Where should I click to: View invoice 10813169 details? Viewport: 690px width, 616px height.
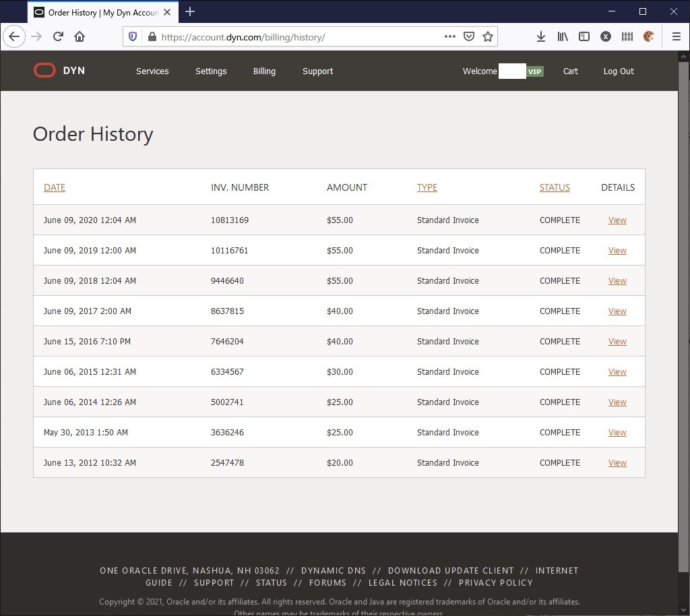(x=617, y=220)
